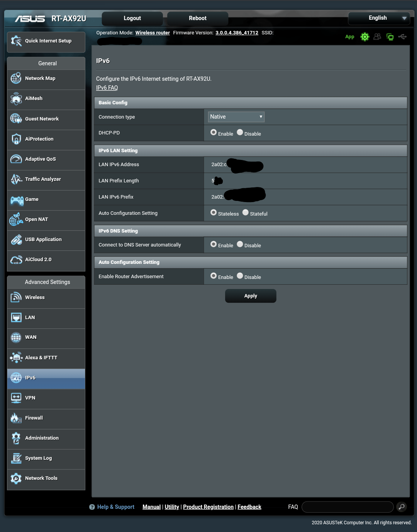This screenshot has height=532, width=417.
Task: Disable Router Advertisement
Action: point(240,275)
